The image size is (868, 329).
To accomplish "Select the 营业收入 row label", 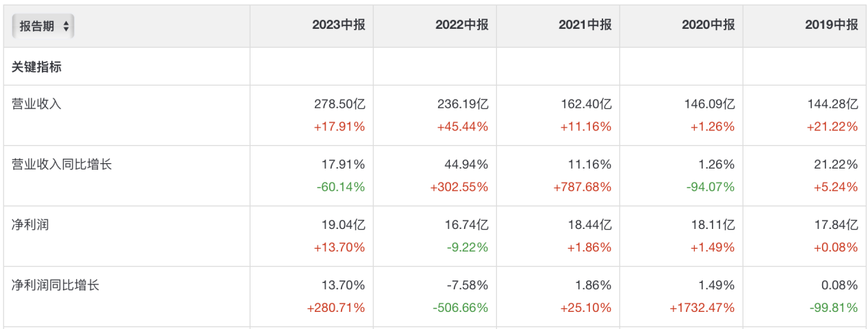I will (37, 104).
